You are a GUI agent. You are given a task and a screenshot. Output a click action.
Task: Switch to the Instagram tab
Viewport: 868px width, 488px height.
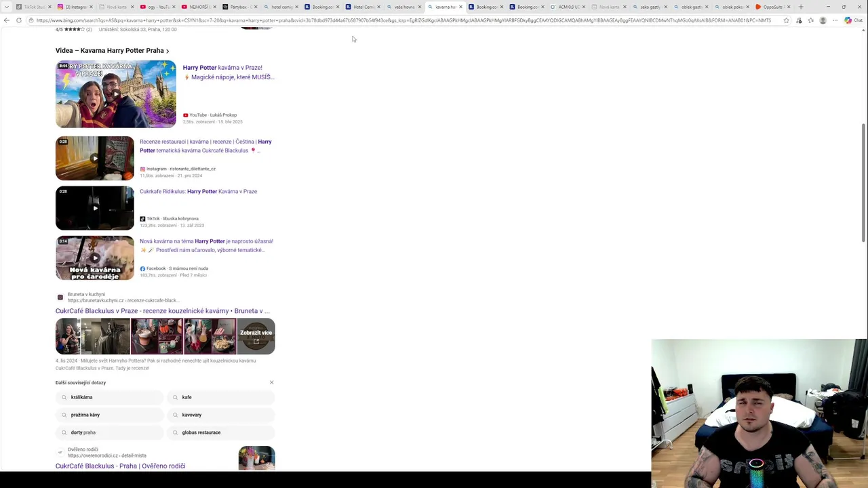pos(75,7)
